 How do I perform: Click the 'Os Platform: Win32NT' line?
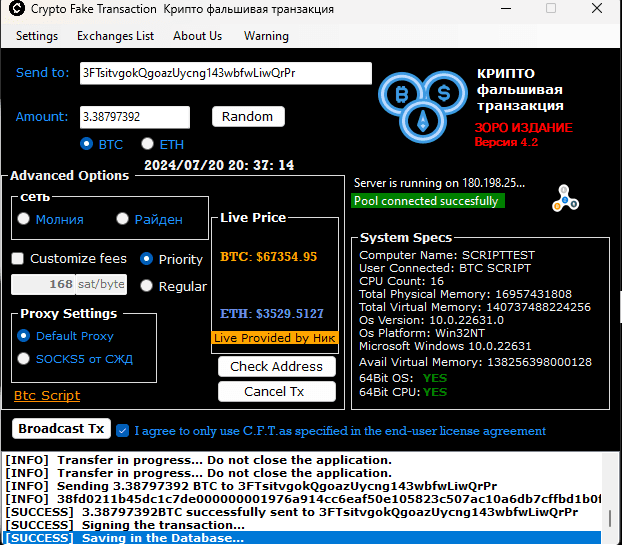click(x=422, y=333)
